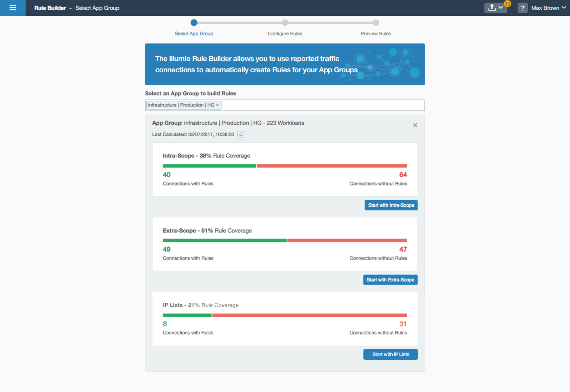The image size is (570, 392).
Task: Expand the provision dropdown arrow
Action: (500, 8)
